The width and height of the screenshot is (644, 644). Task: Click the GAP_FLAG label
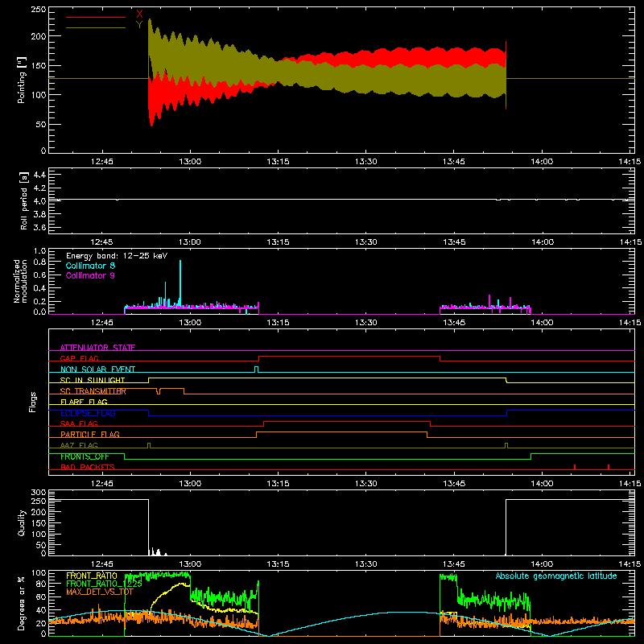click(79, 358)
